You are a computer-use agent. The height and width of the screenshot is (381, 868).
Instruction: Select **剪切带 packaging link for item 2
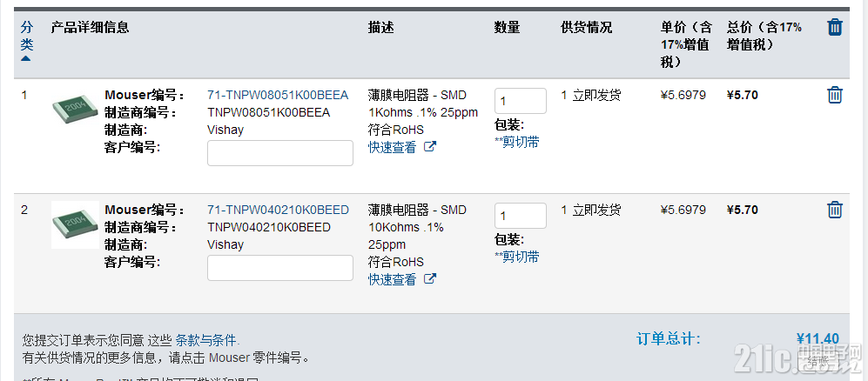[517, 257]
